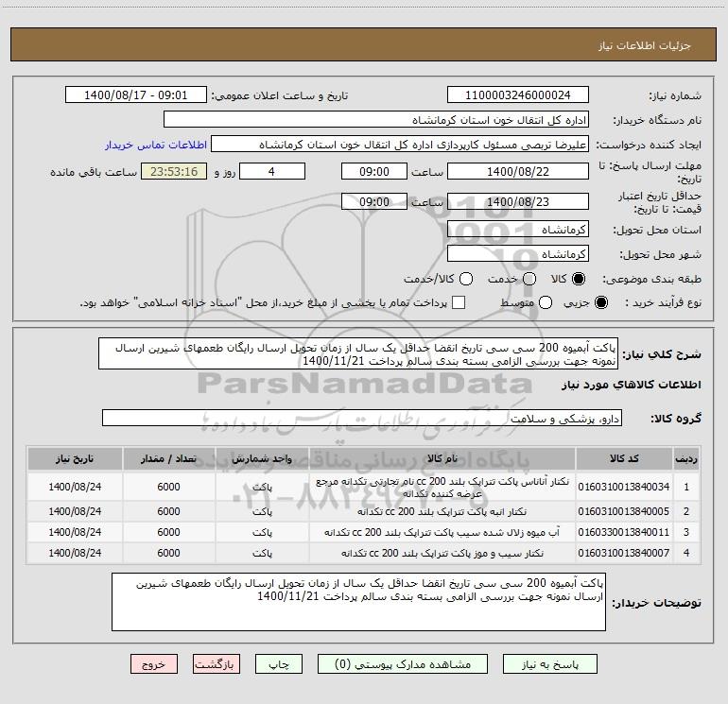Image resolution: width=728 pixels, height=704 pixels.
Task: Select the کالا/خدمت radio button
Action: 466,279
